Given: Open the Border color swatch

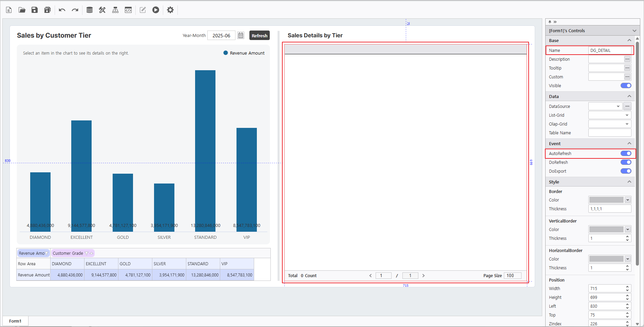Looking at the screenshot, I should click(x=606, y=200).
